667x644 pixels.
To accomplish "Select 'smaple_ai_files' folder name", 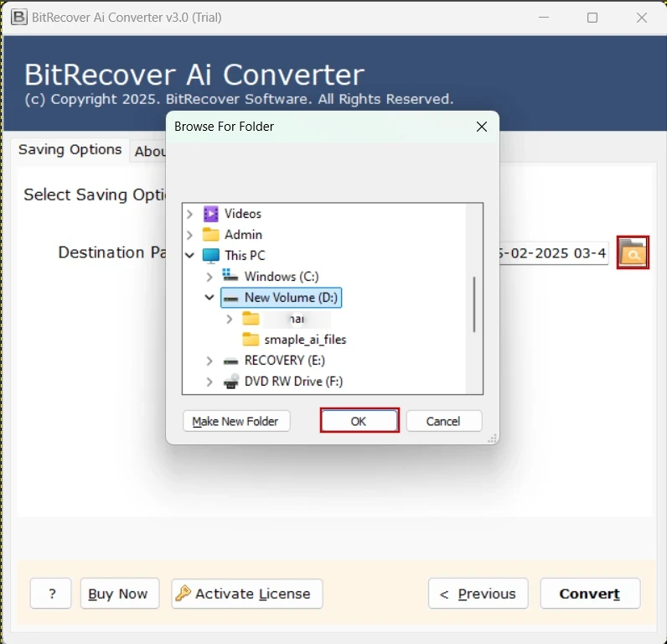I will coord(305,340).
